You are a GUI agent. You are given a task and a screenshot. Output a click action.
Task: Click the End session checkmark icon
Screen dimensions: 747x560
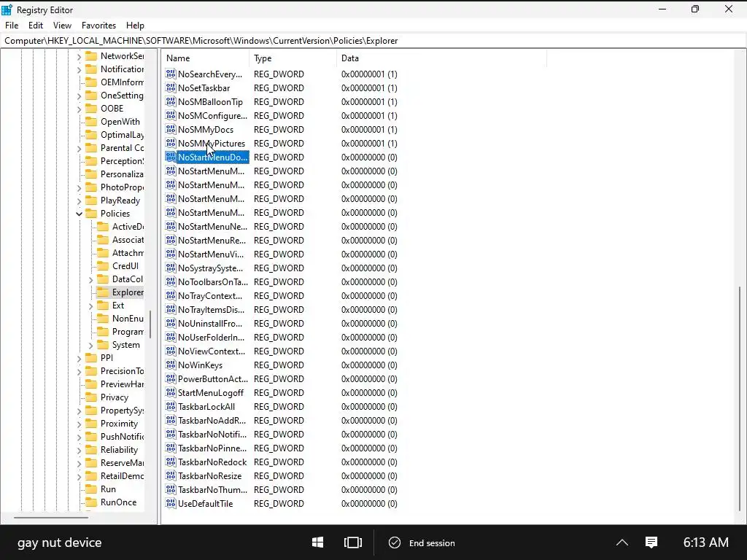[x=395, y=542]
